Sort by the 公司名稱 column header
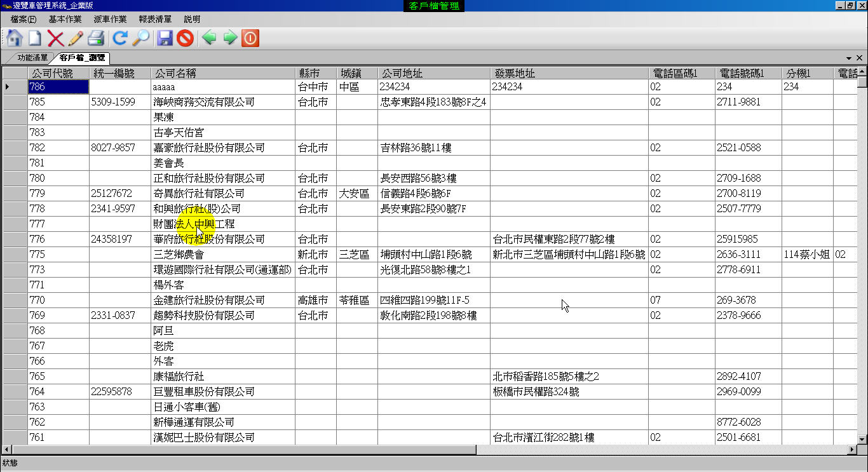 click(x=223, y=73)
